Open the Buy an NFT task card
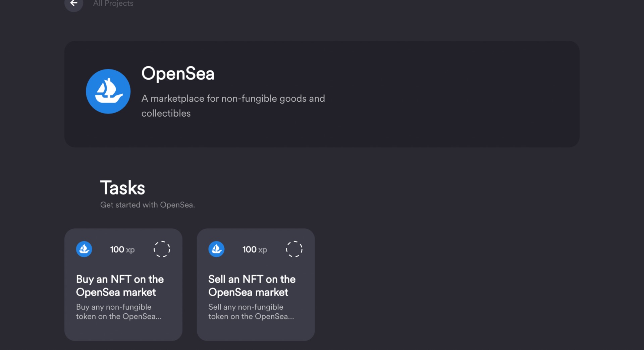This screenshot has width=644, height=350. click(x=123, y=285)
